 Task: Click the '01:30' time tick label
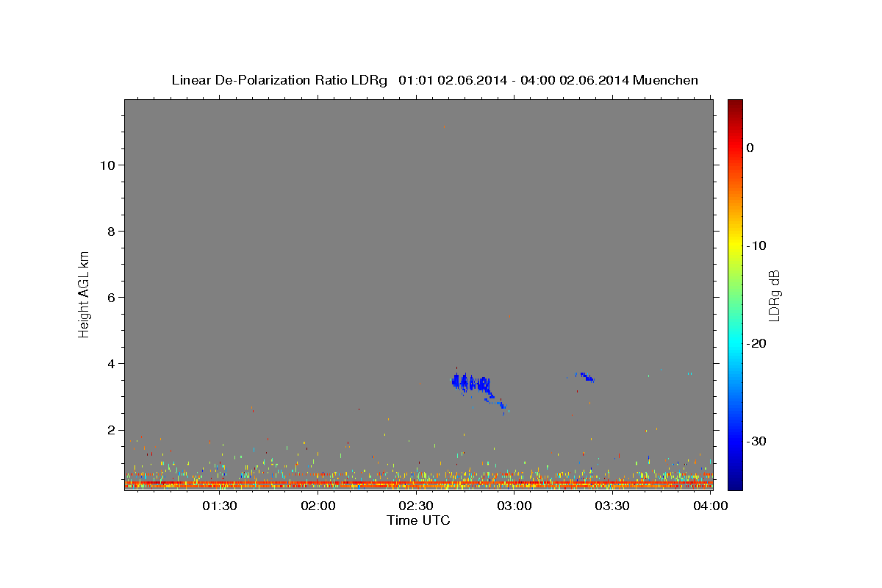coord(220,506)
